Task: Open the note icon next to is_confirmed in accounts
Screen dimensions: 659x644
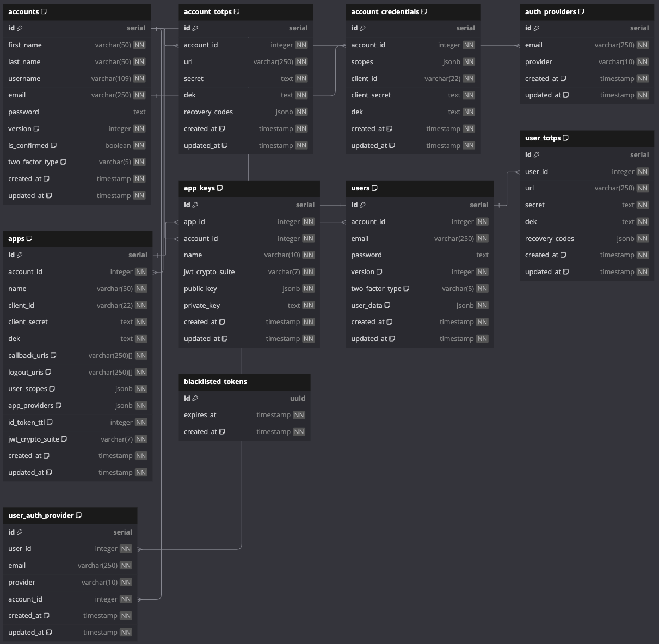Action: [54, 146]
